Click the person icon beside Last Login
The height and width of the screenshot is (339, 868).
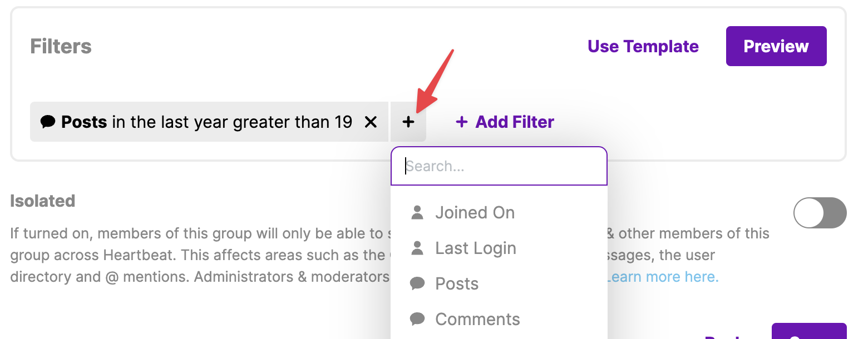[417, 248]
